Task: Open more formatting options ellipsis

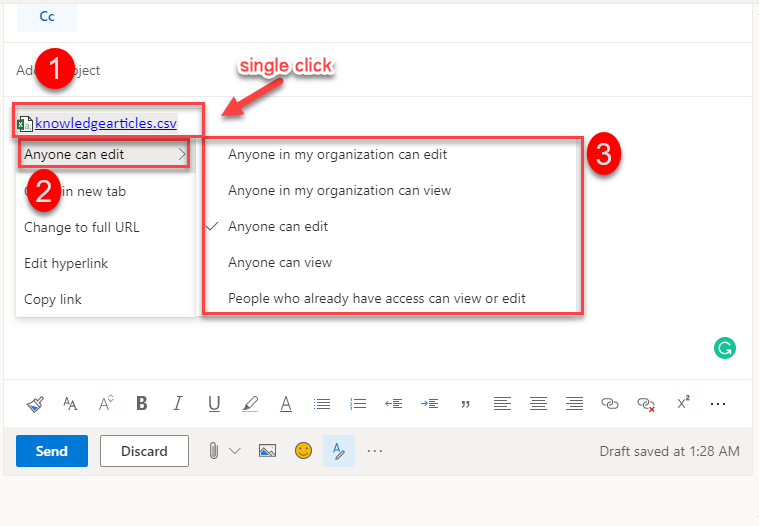Action: pyautogui.click(x=717, y=404)
